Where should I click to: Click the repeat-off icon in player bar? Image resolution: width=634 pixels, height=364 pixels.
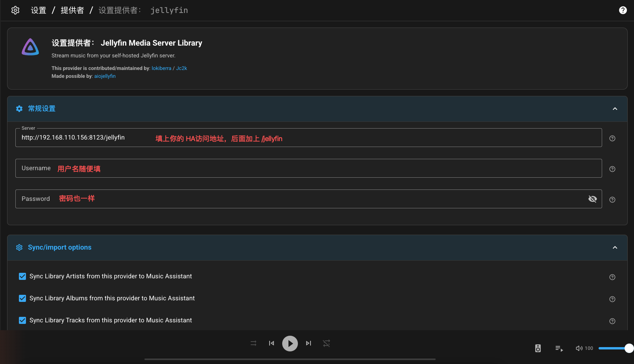point(327,343)
